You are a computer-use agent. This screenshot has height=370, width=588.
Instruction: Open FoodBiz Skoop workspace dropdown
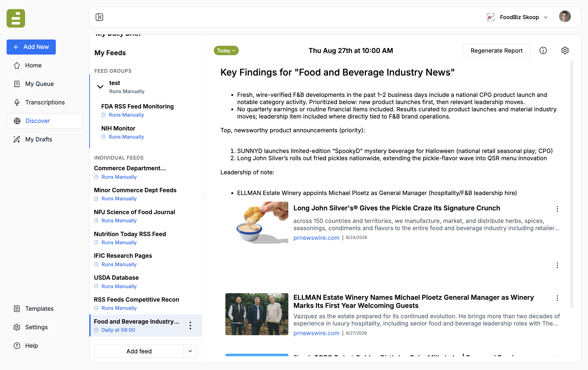click(517, 17)
